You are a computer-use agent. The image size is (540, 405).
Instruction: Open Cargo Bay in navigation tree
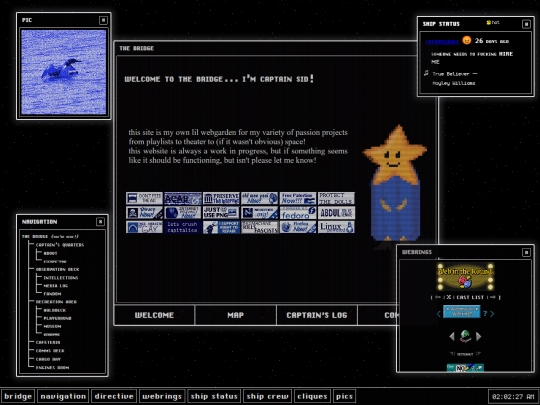pos(48,359)
